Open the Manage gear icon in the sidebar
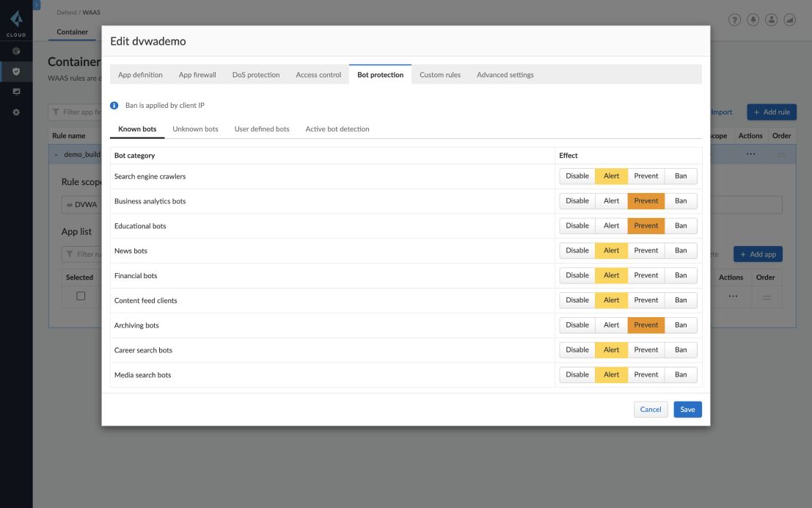 pyautogui.click(x=16, y=112)
